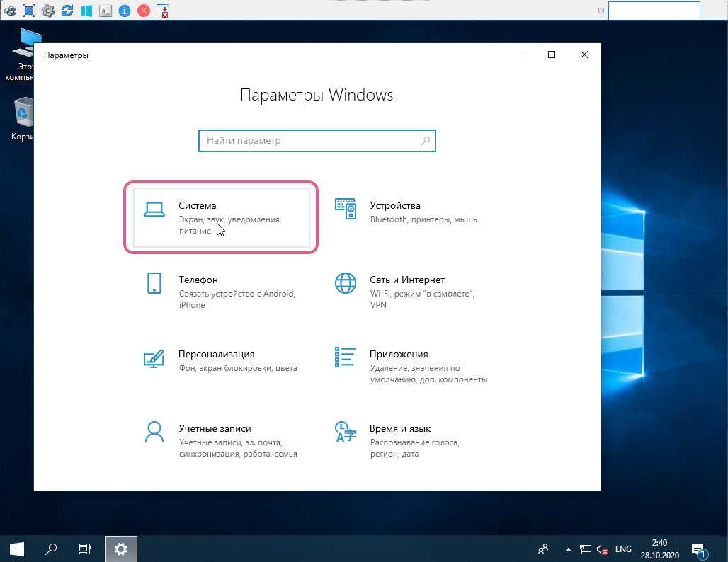The image size is (728, 562).
Task: Click 'Связать устройство с Android, iPhone' text
Action: pyautogui.click(x=237, y=299)
